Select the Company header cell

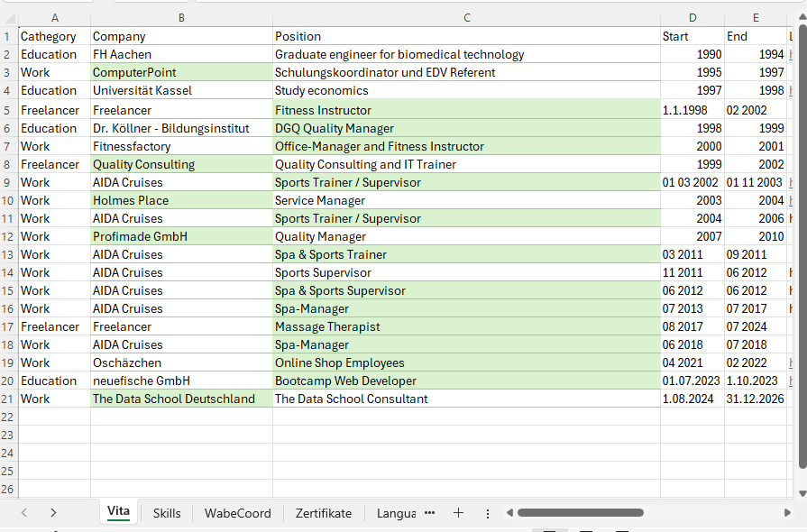point(181,37)
